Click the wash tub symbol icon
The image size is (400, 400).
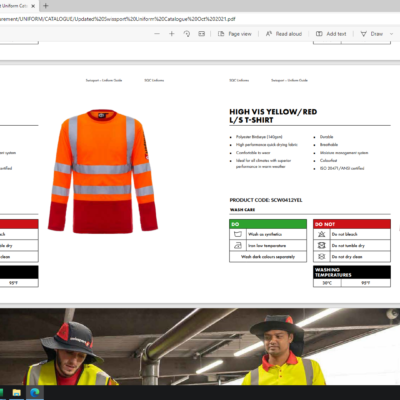238,234
